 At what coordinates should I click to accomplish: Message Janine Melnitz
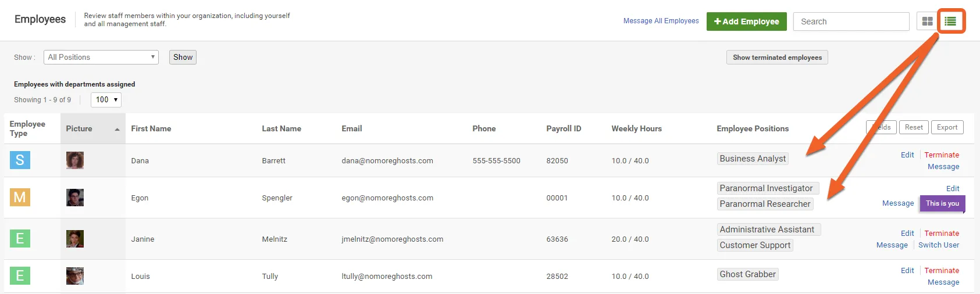click(892, 245)
